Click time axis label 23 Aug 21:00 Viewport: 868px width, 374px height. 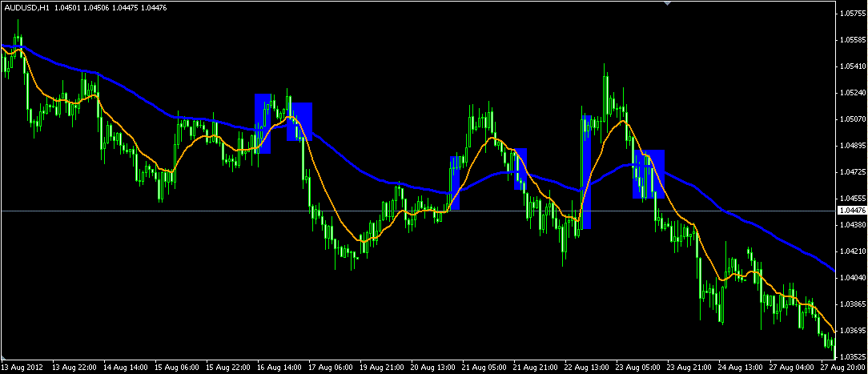click(x=689, y=368)
